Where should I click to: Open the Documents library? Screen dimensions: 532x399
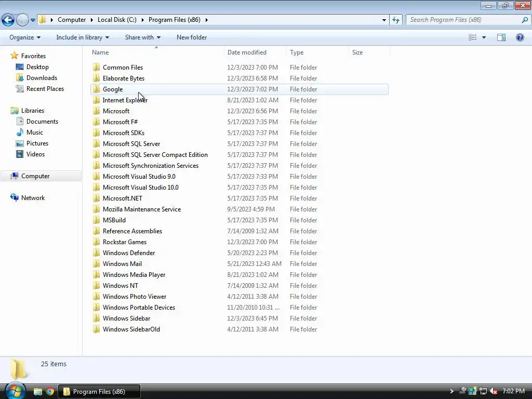42,122
